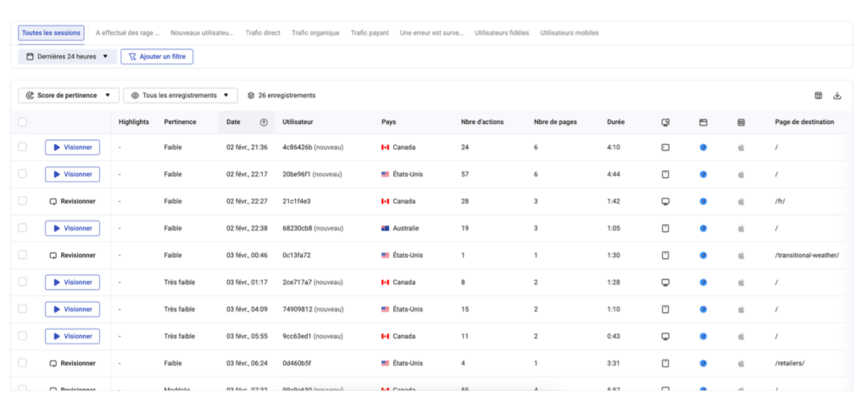Select the Utilisateurs mobiles tab
The height and width of the screenshot is (408, 868).
tap(569, 33)
